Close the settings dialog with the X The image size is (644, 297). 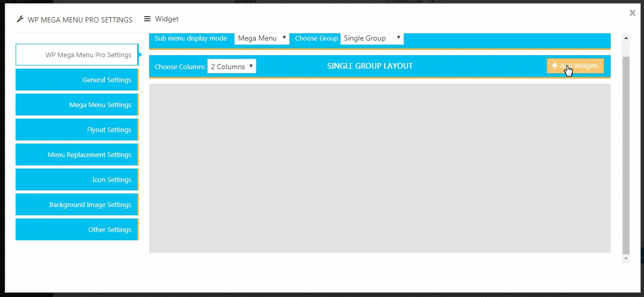click(x=633, y=12)
